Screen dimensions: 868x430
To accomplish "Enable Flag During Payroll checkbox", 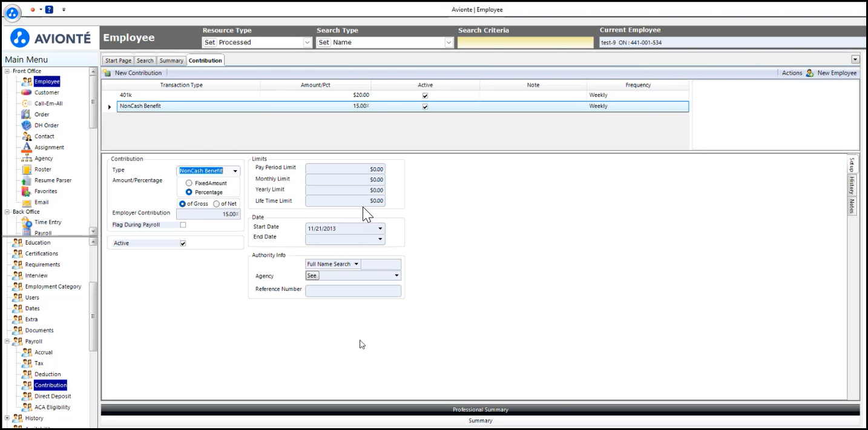I will (x=183, y=225).
